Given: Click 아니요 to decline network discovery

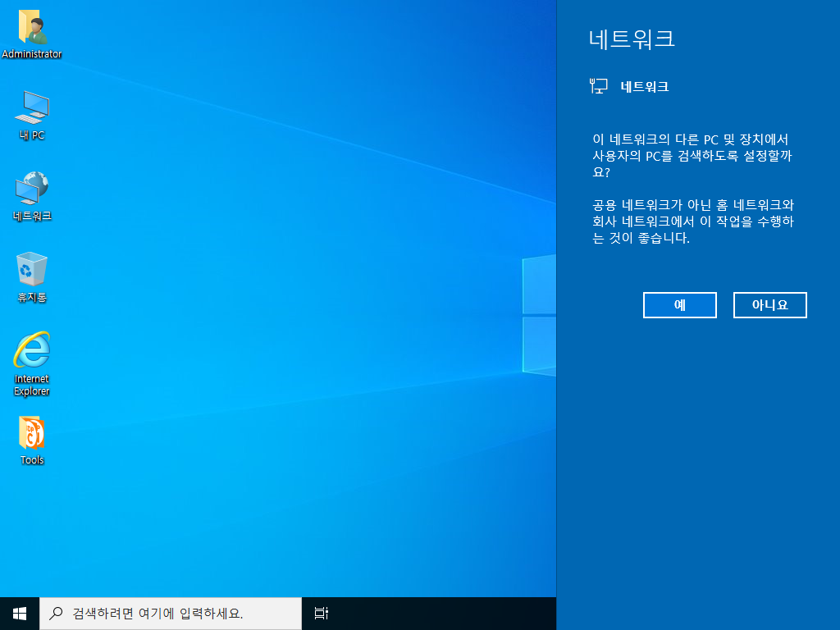Looking at the screenshot, I should coord(769,305).
